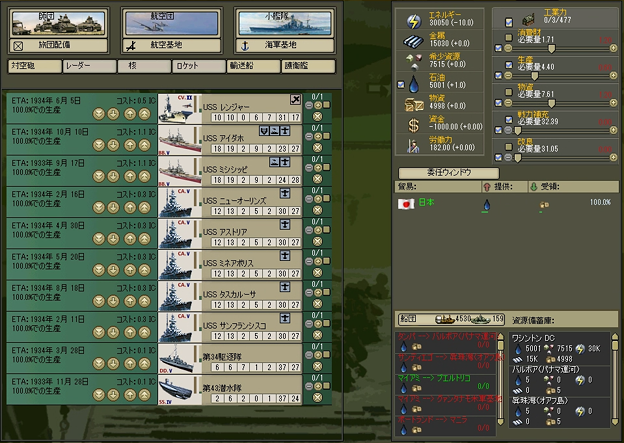Move USS ニューオーリンズ to top of queue
624x443 pixels.
click(x=144, y=207)
